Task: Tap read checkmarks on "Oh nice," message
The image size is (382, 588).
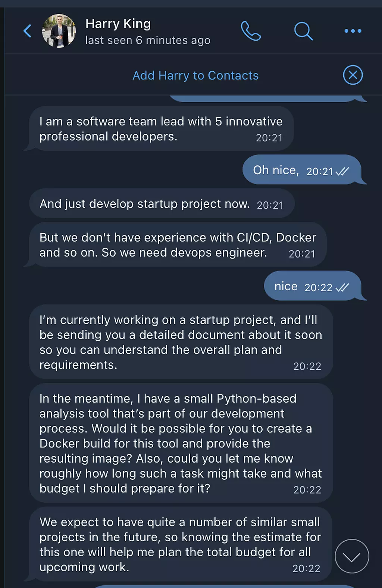Action: 342,171
